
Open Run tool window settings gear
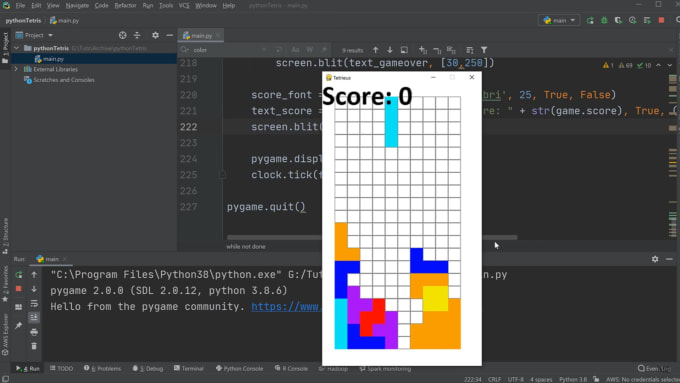[655, 259]
